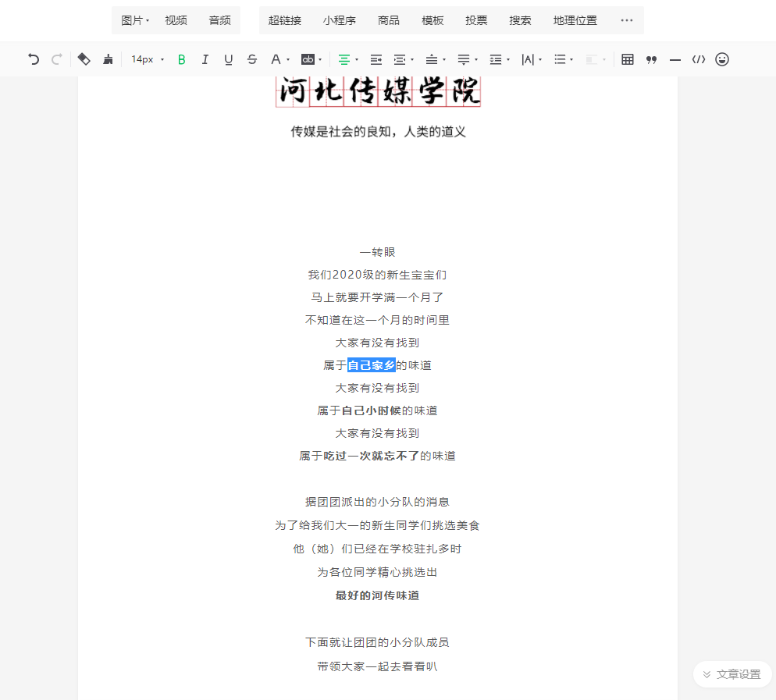The image size is (776, 700).
Task: Open the emoji picker
Action: (x=722, y=59)
